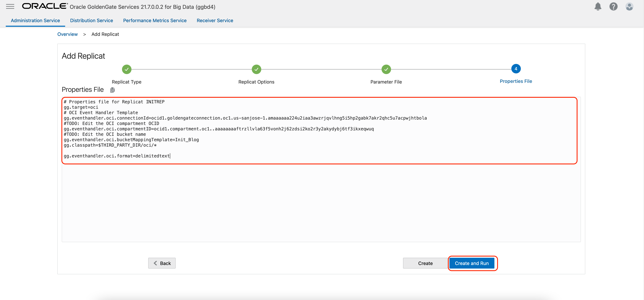Click the Create button
Screen dimensions: 644x300
[x=425, y=263]
